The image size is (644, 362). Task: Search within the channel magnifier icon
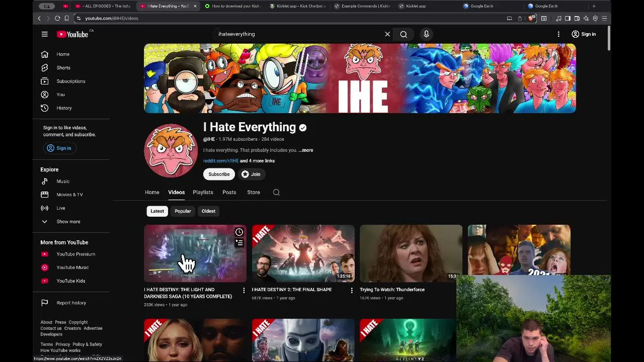[276, 193]
